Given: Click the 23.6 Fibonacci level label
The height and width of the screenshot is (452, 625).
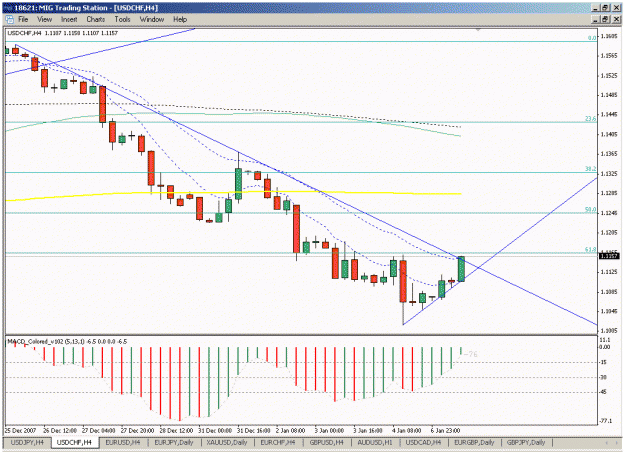Looking at the screenshot, I should point(590,119).
